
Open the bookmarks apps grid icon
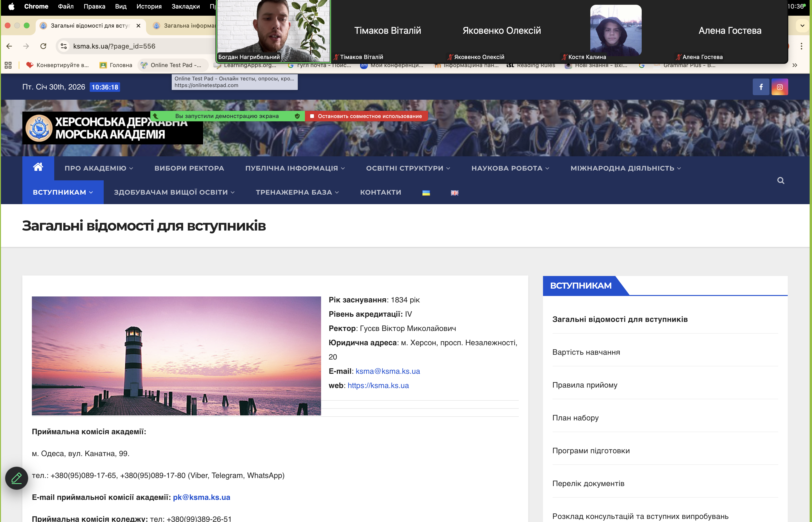coord(8,65)
